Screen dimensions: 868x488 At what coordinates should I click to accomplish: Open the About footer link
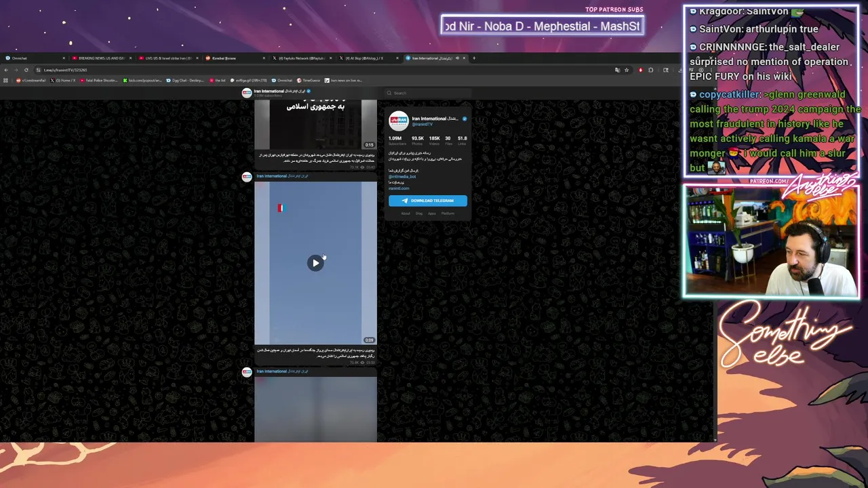pos(406,213)
